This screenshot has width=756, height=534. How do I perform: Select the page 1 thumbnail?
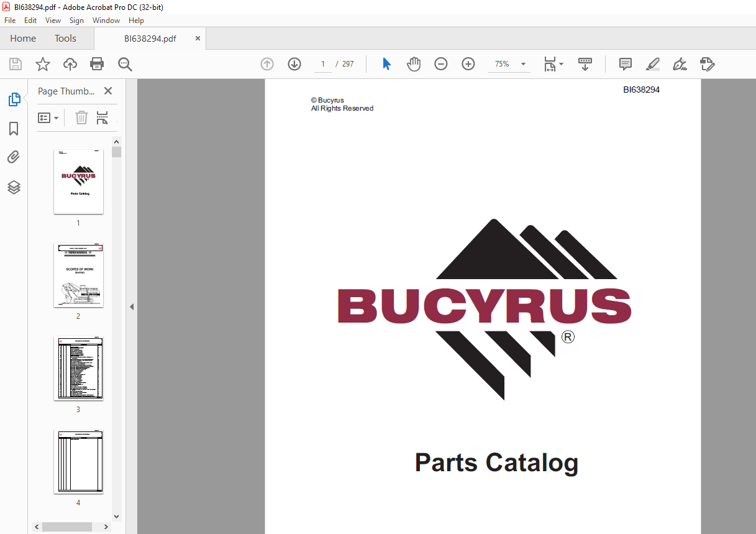tap(78, 182)
